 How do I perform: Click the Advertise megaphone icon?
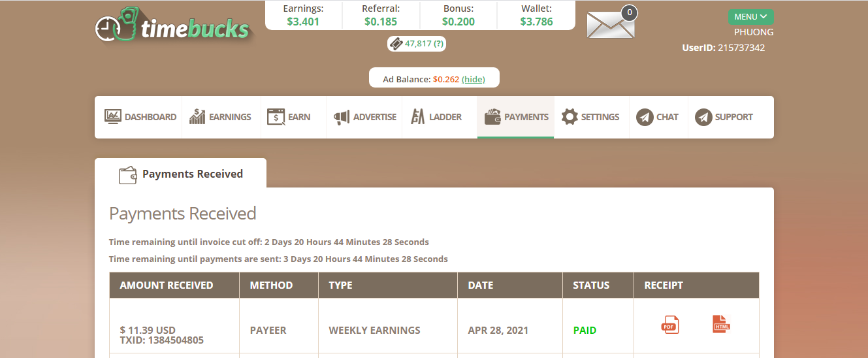[342, 117]
